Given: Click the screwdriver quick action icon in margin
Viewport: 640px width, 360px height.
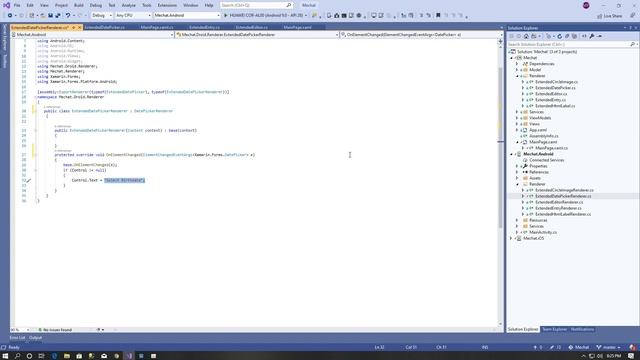Looking at the screenshot, I should pyautogui.click(x=29, y=180).
